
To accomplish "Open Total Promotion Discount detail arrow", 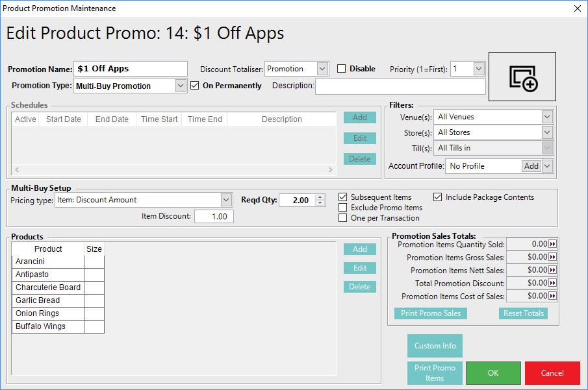I will pos(553,283).
